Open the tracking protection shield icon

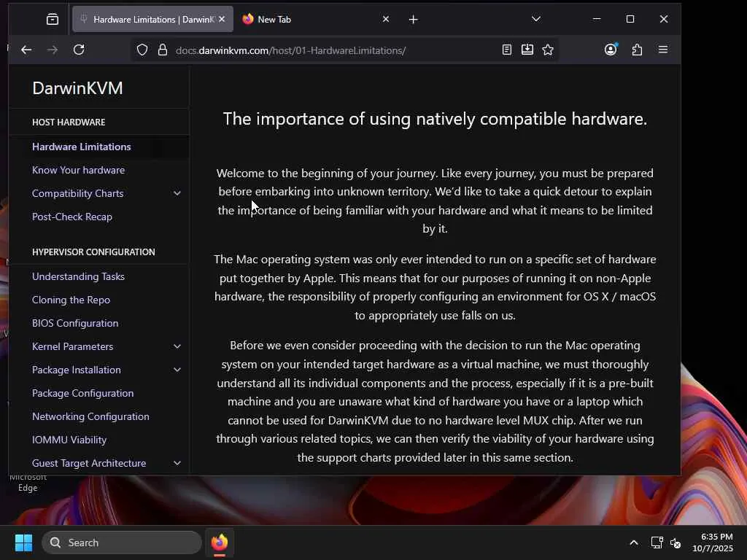(142, 50)
